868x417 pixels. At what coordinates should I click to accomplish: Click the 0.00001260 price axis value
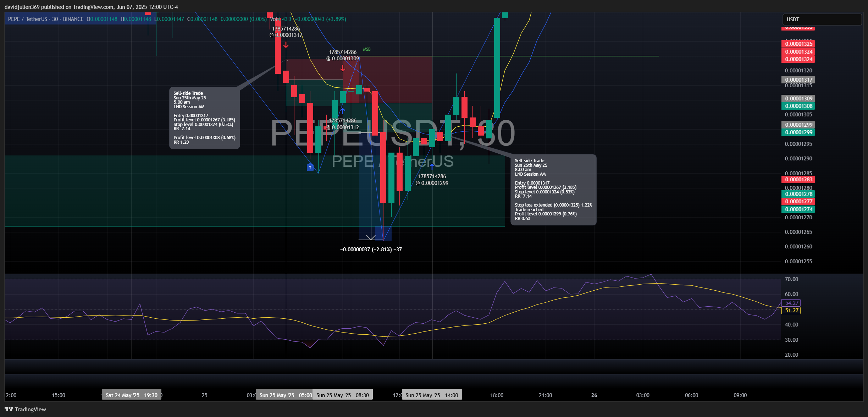pos(798,247)
